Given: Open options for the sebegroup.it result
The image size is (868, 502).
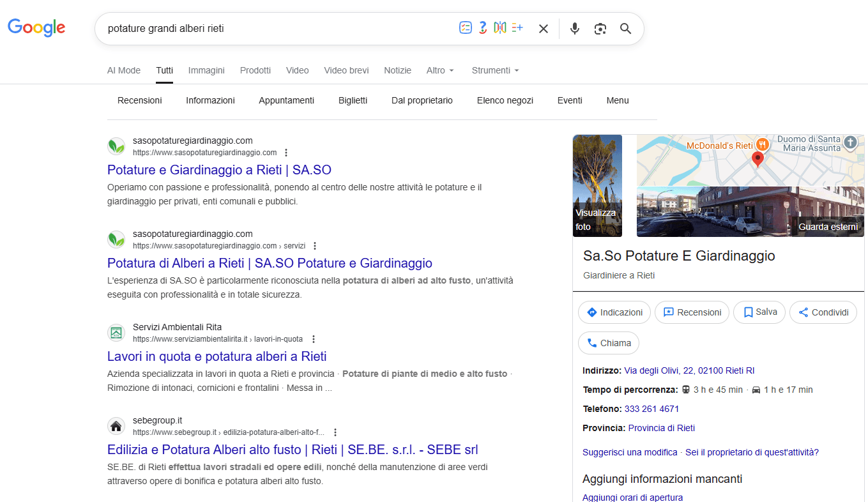Looking at the screenshot, I should pos(335,432).
